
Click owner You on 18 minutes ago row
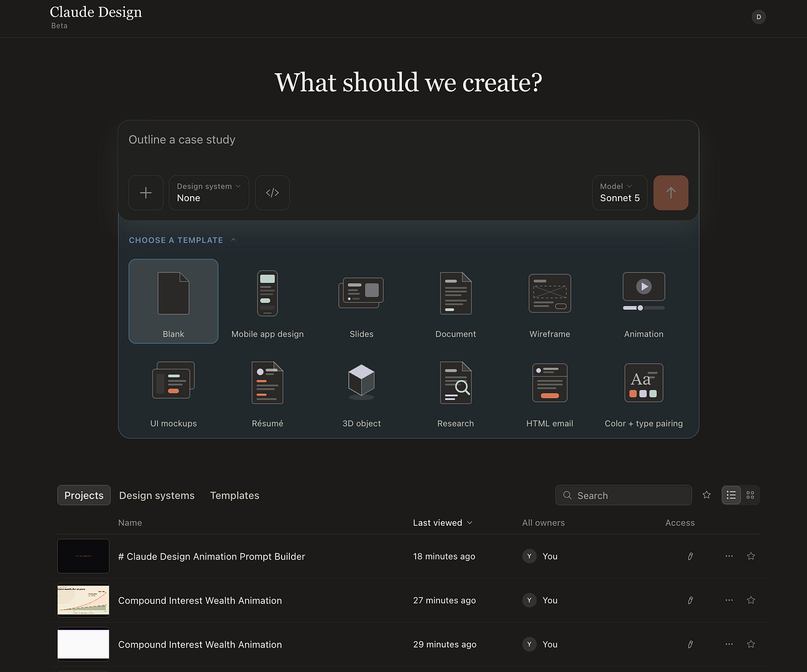tap(540, 556)
